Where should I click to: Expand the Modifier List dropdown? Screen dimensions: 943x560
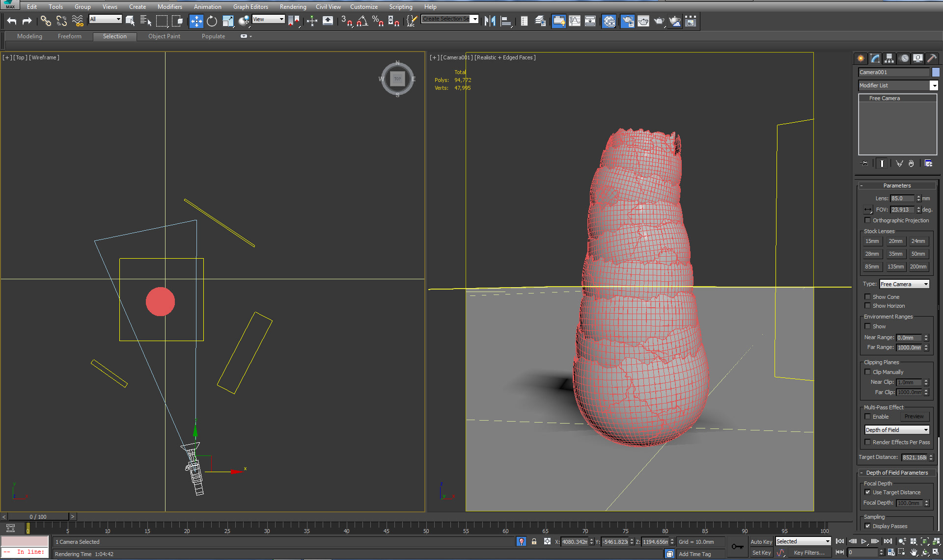934,85
